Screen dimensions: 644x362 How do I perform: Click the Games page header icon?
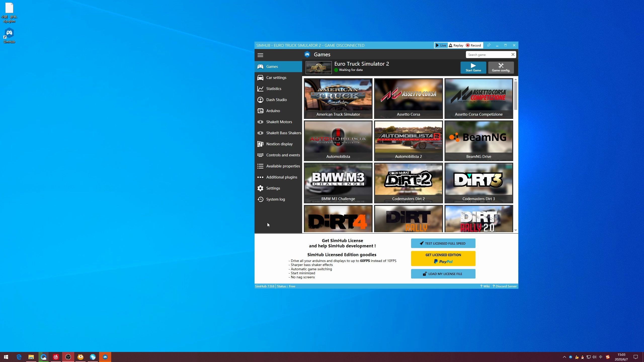point(307,55)
